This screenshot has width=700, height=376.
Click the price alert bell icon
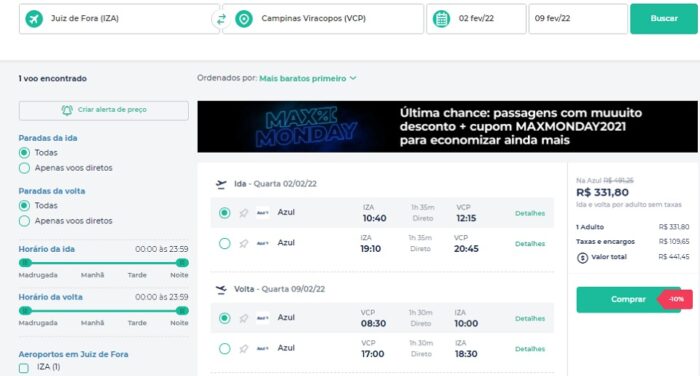tap(67, 110)
